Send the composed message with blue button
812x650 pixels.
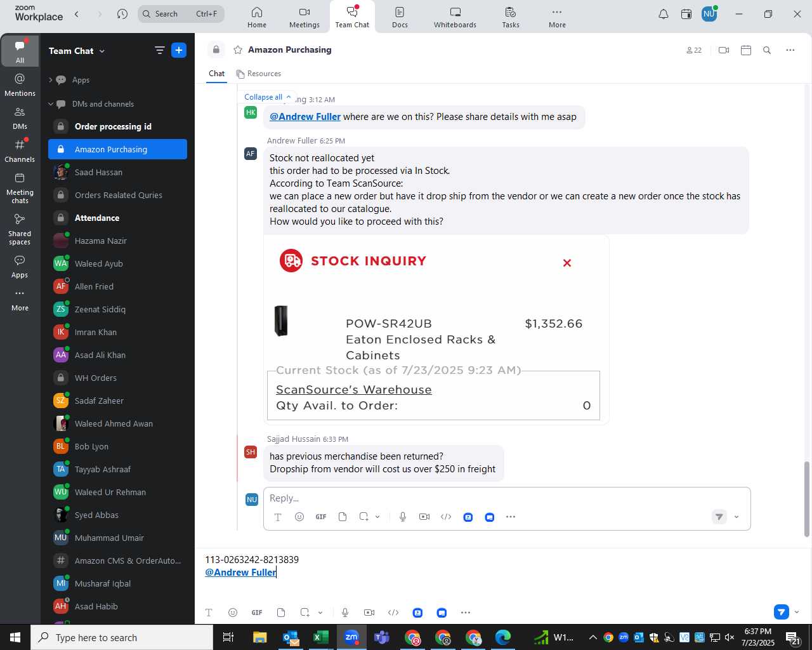[x=782, y=612]
